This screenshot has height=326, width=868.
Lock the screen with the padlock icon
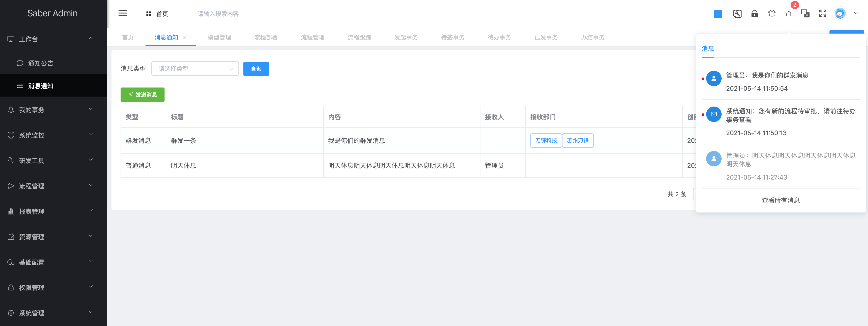pyautogui.click(x=754, y=13)
